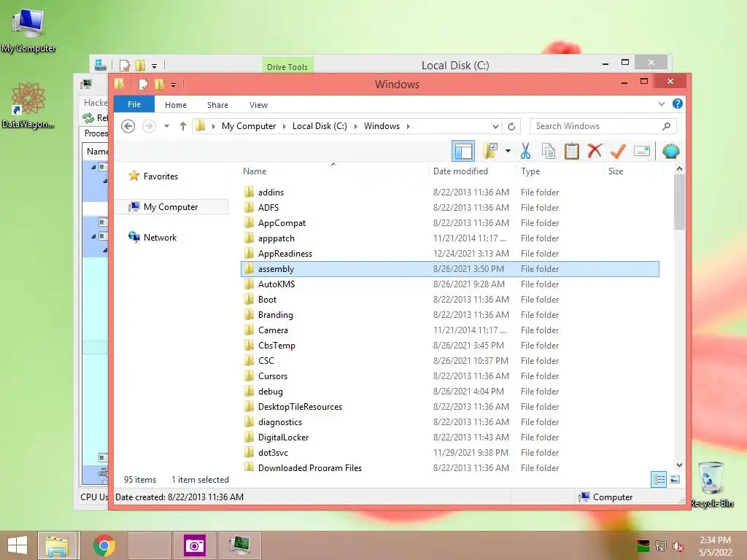Screen dimensions: 747x560
Task: Refresh the Windows folder view
Action: coord(511,126)
